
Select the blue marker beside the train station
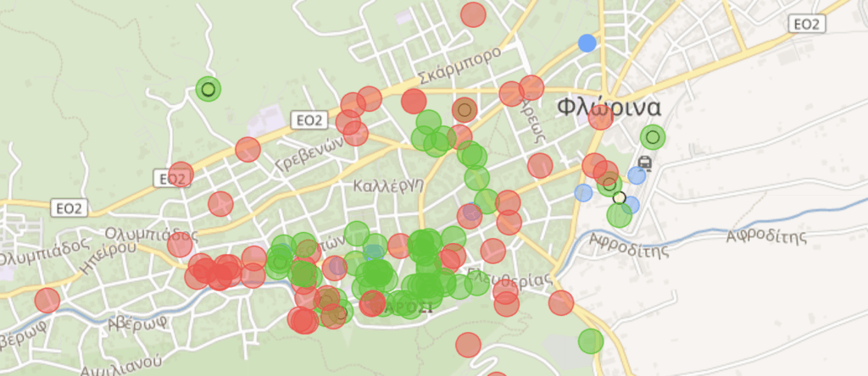637,175
